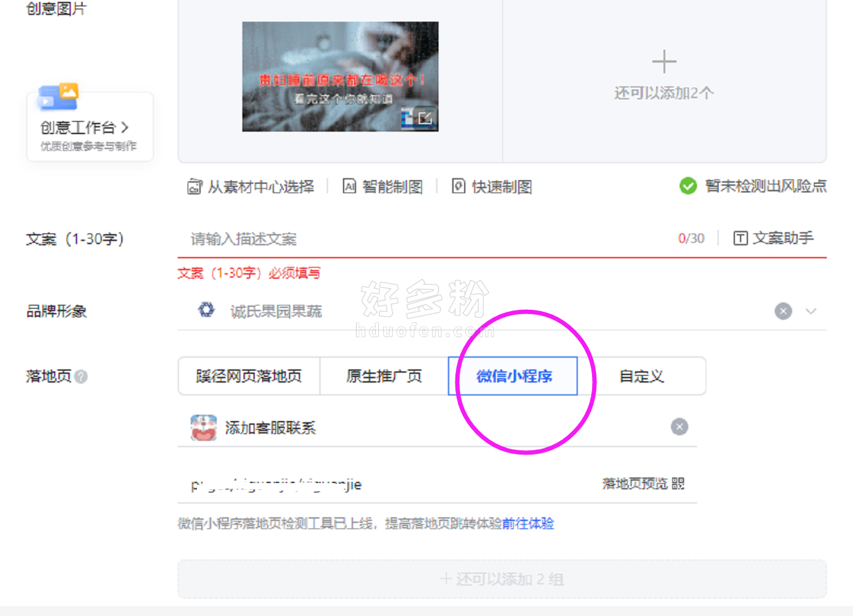The image size is (853, 616).
Task: Click 还可以添加2个 text
Action: point(664,93)
